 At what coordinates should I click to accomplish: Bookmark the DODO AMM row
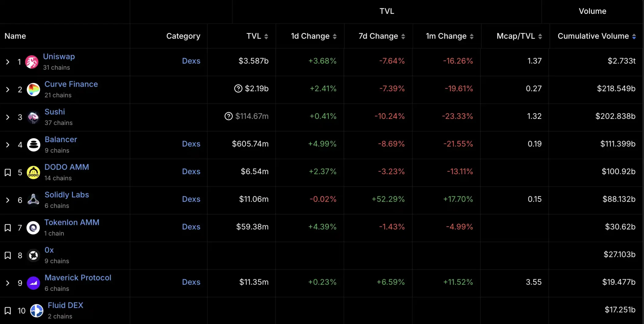[8, 172]
